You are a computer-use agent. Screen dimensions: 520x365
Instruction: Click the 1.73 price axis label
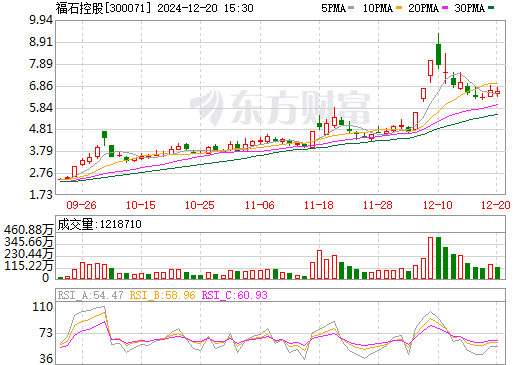tap(41, 195)
